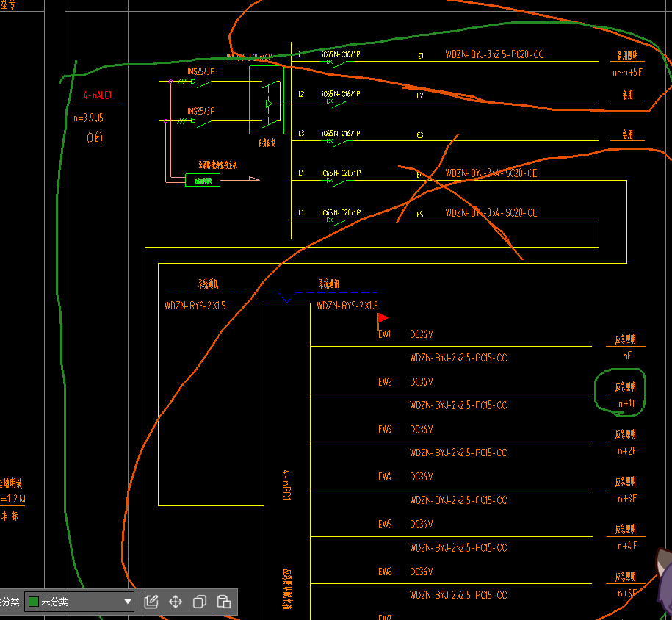672x620 pixels.
Task: Select the move arrows tool icon
Action: pos(176,602)
